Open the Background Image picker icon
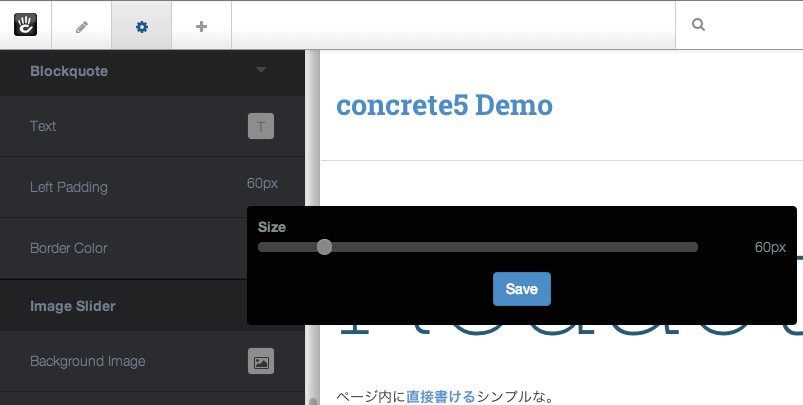This screenshot has width=803, height=405. coord(260,361)
